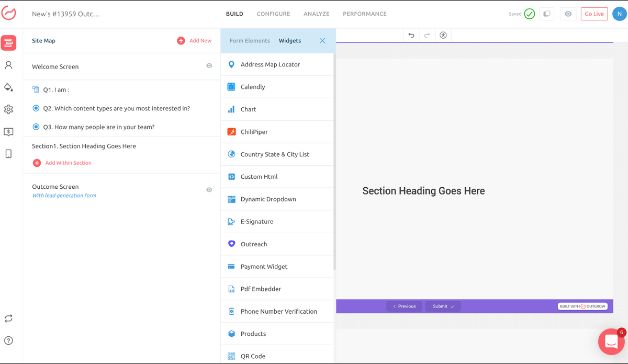Close the widgets panel
This screenshot has width=628, height=364.
click(322, 41)
